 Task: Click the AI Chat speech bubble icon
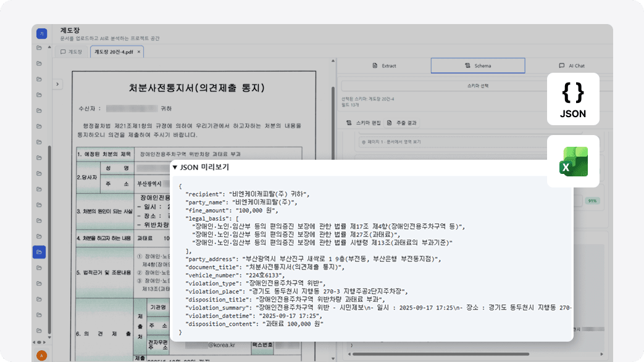[x=561, y=65]
